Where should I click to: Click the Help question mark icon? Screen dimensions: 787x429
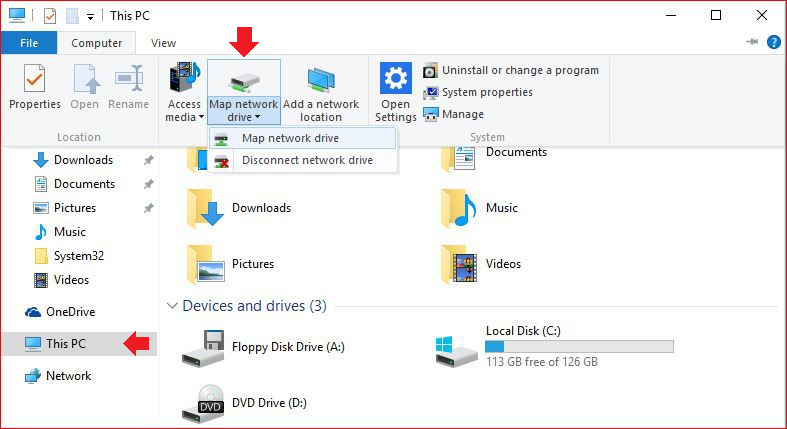tap(774, 42)
